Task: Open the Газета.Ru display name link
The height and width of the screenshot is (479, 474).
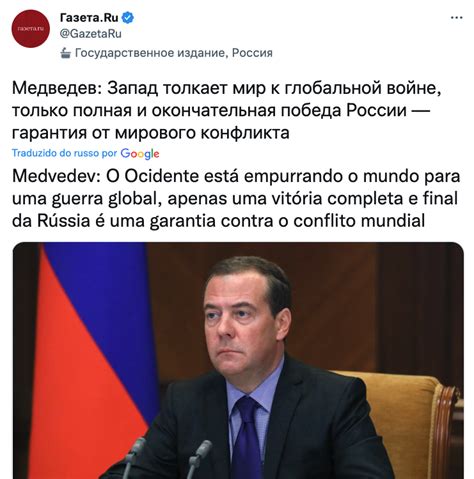Action: (x=89, y=17)
